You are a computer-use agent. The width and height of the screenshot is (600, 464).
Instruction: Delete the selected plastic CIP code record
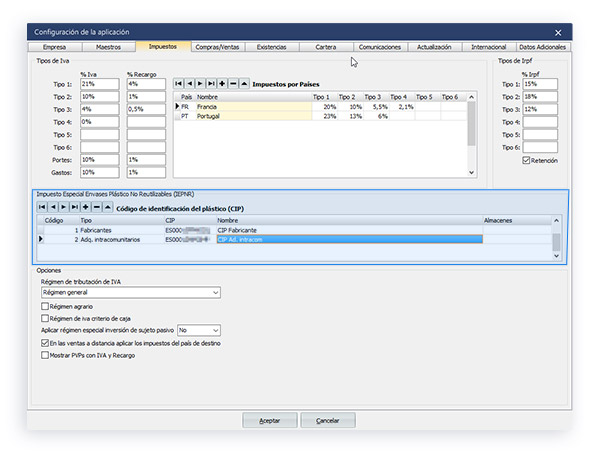tap(97, 205)
